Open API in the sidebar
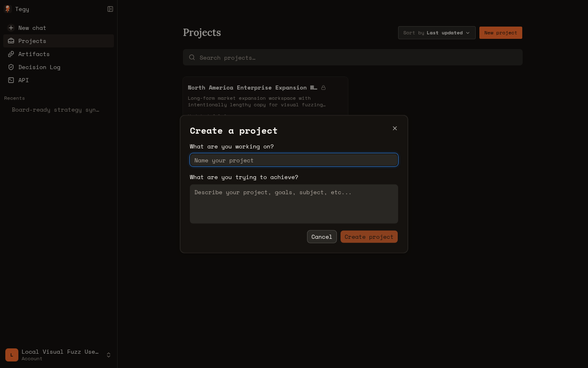Image resolution: width=588 pixels, height=368 pixels. (x=58, y=80)
